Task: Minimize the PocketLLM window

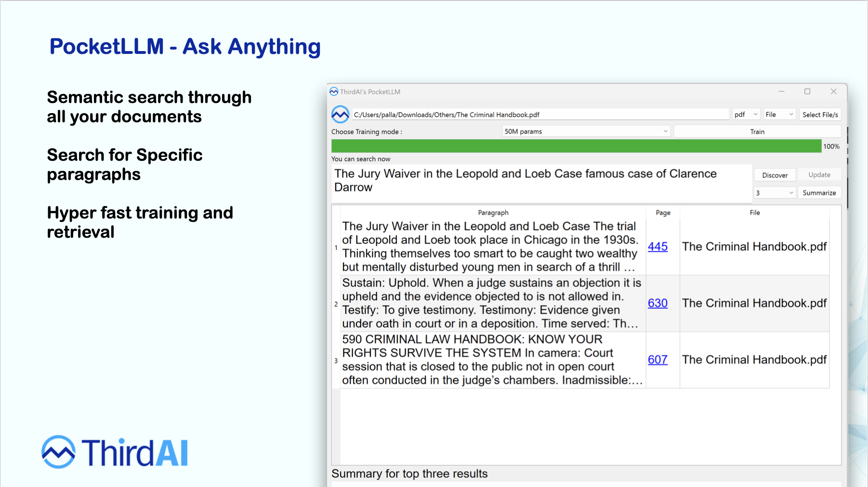Action: 781,91
